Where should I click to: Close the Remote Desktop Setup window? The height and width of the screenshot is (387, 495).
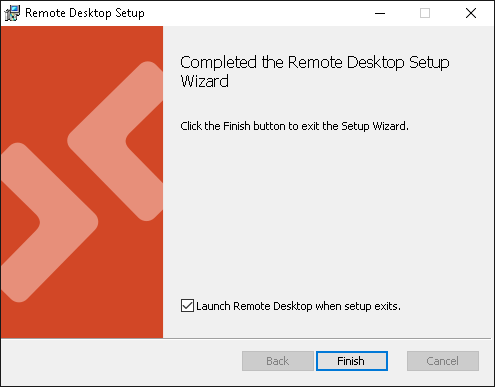(x=471, y=13)
